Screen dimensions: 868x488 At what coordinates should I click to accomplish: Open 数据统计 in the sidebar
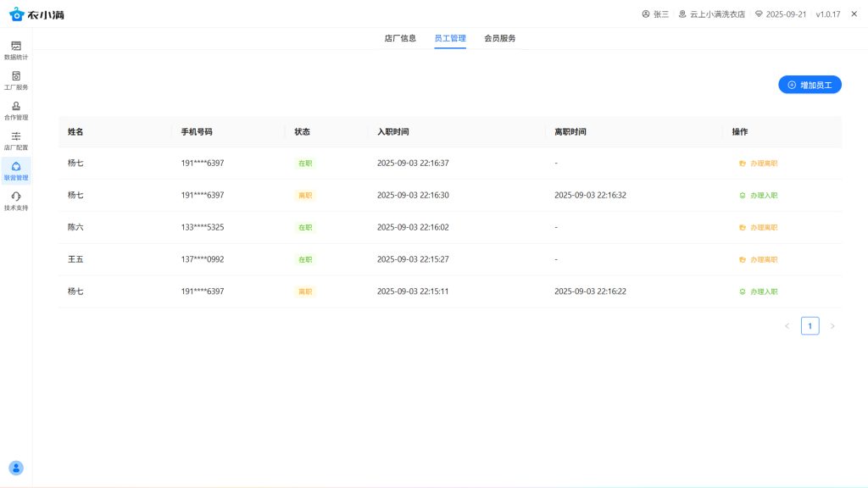tap(16, 50)
